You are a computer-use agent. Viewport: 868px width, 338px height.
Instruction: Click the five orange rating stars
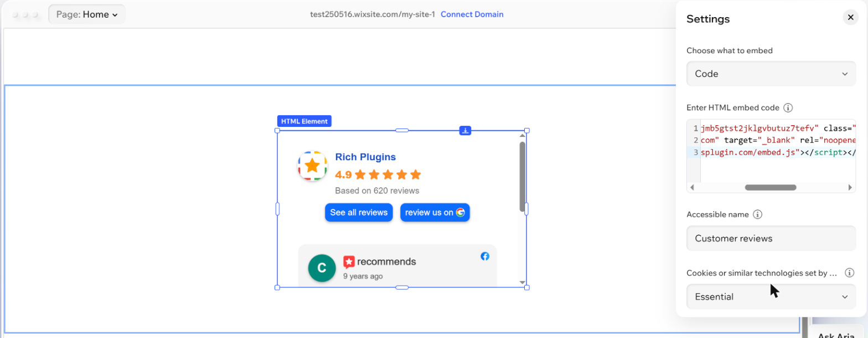[388, 175]
